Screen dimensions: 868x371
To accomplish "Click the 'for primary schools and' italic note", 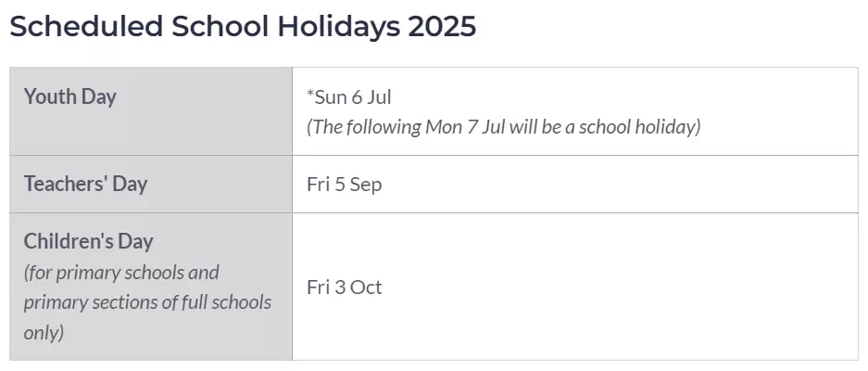I will [121, 273].
